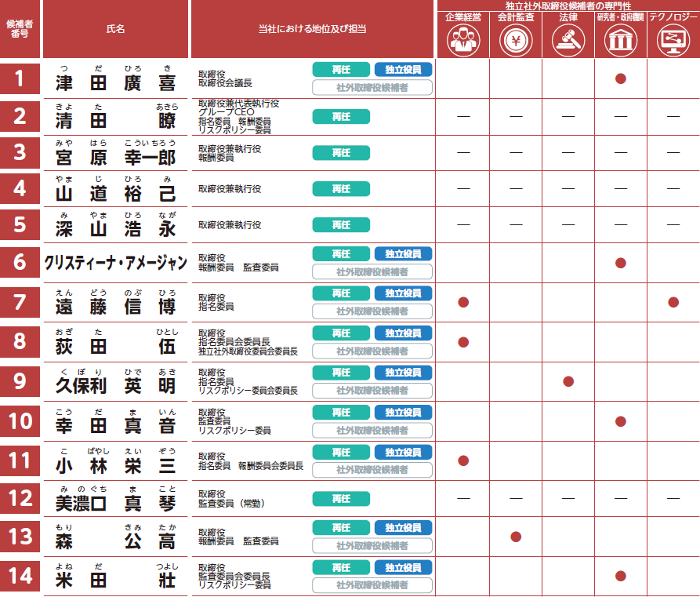This screenshot has height=597, width=700.
Task: Click the name 米田壮
Action: click(116, 581)
